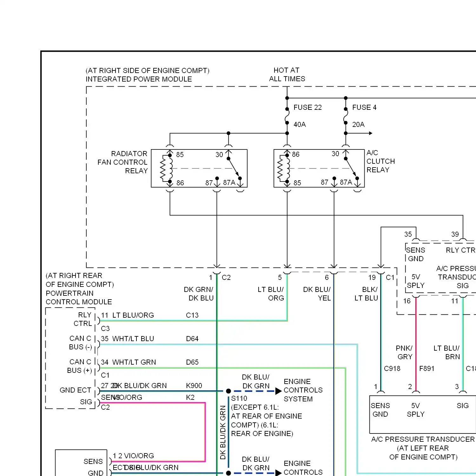Click the CAN C BUS (+) label
This screenshot has width=476, height=476.
point(79,366)
